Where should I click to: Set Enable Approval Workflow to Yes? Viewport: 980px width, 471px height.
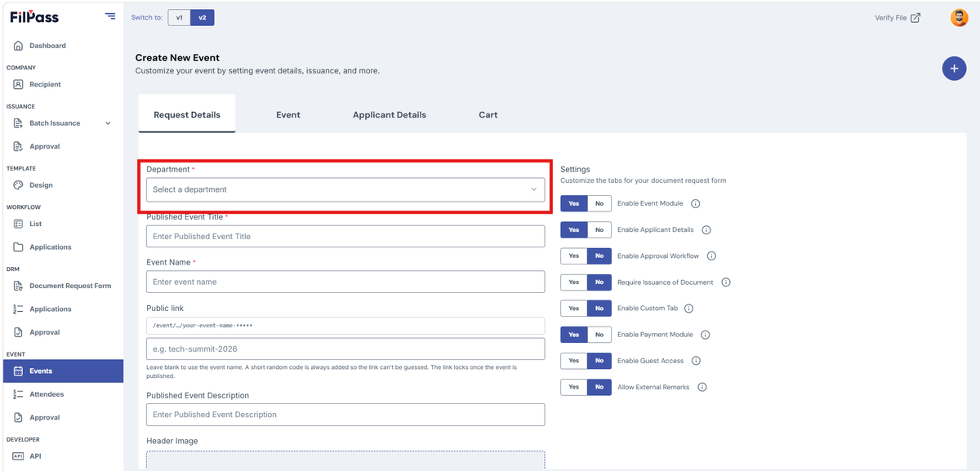point(574,255)
